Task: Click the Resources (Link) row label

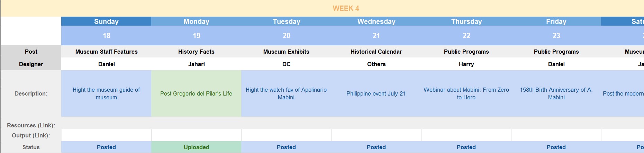Action: coord(31,125)
